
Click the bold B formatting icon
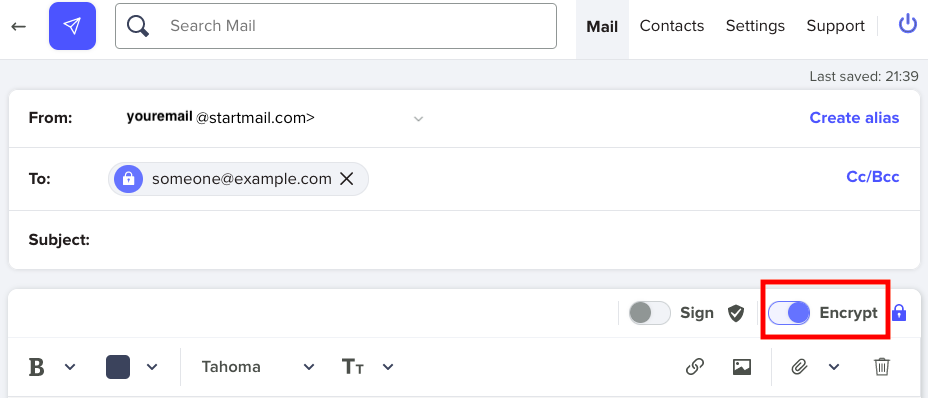pos(37,367)
